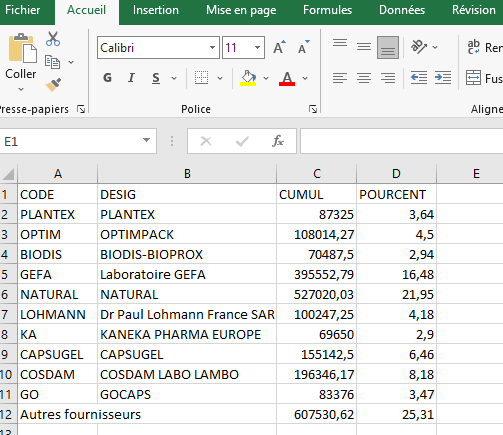Expand the text orientation arrow
Screen dimensions: 503x435
coord(435,47)
